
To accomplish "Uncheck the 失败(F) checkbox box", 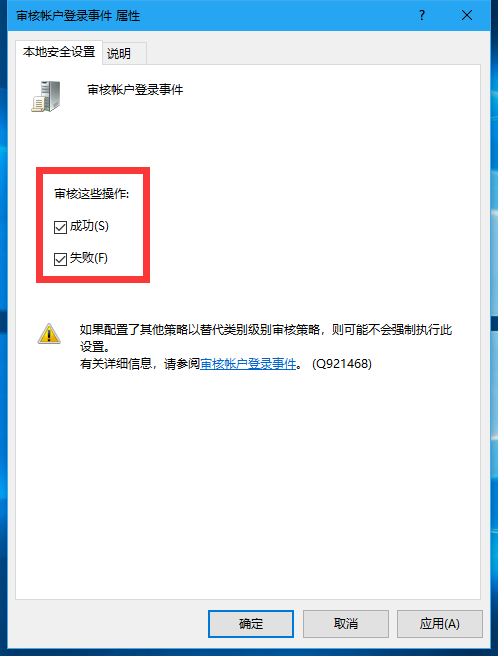I will click(x=60, y=259).
